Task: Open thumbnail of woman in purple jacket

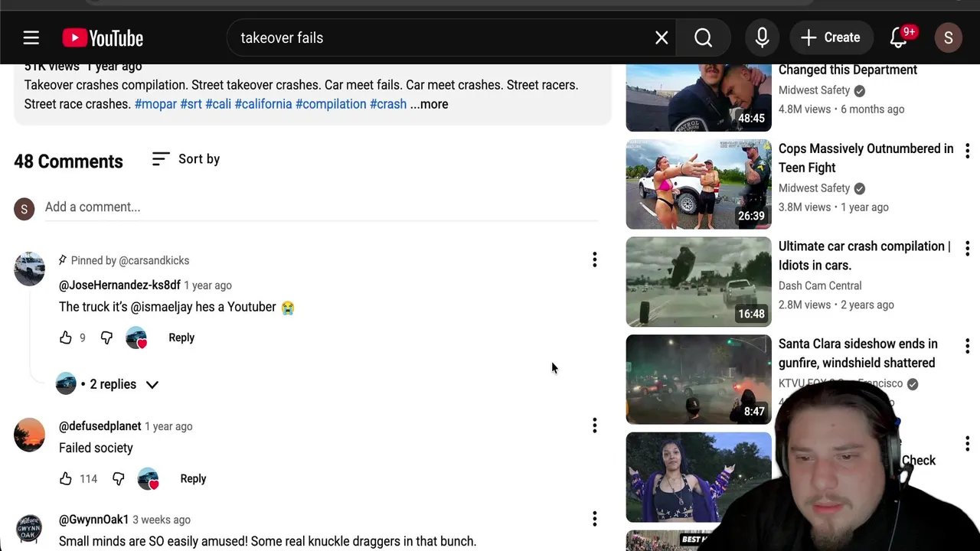Action: [699, 478]
